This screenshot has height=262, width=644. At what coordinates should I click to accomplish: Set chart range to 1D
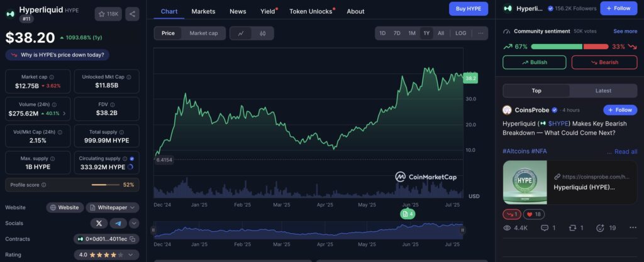tap(382, 33)
